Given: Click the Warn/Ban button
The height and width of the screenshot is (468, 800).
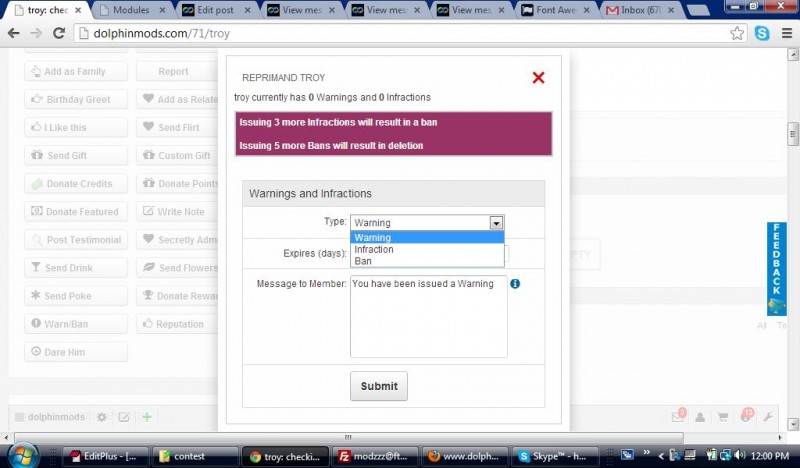Looking at the screenshot, I should pyautogui.click(x=76, y=324).
